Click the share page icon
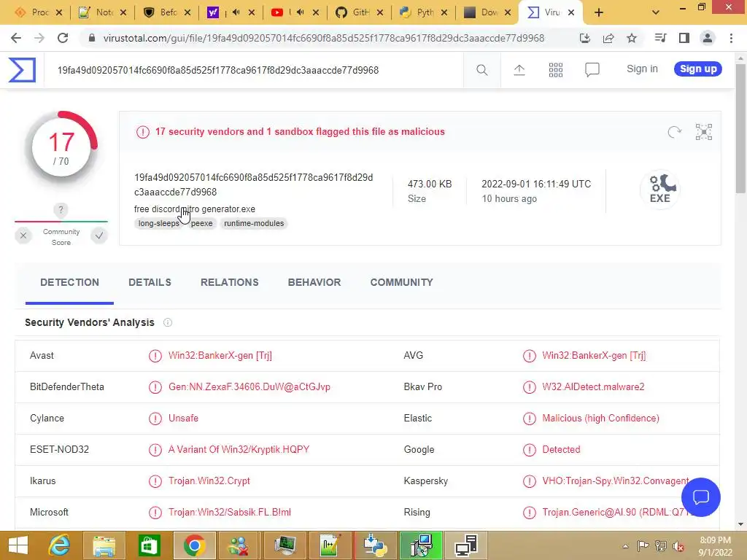The height and width of the screenshot is (560, 747). point(608,38)
